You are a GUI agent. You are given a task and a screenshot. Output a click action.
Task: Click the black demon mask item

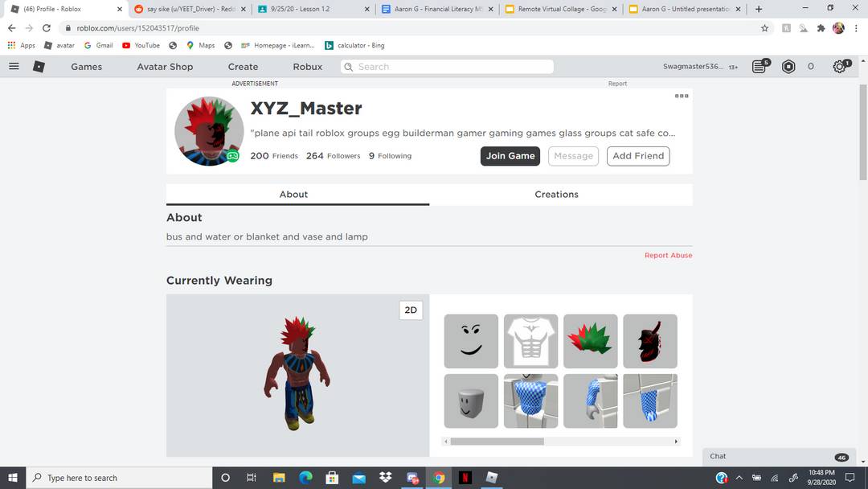649,341
